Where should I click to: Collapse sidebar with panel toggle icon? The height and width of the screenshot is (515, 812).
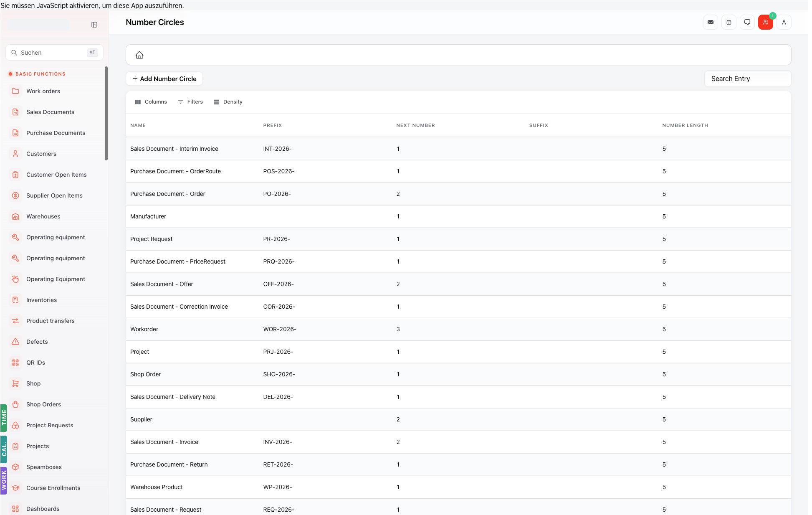point(94,25)
